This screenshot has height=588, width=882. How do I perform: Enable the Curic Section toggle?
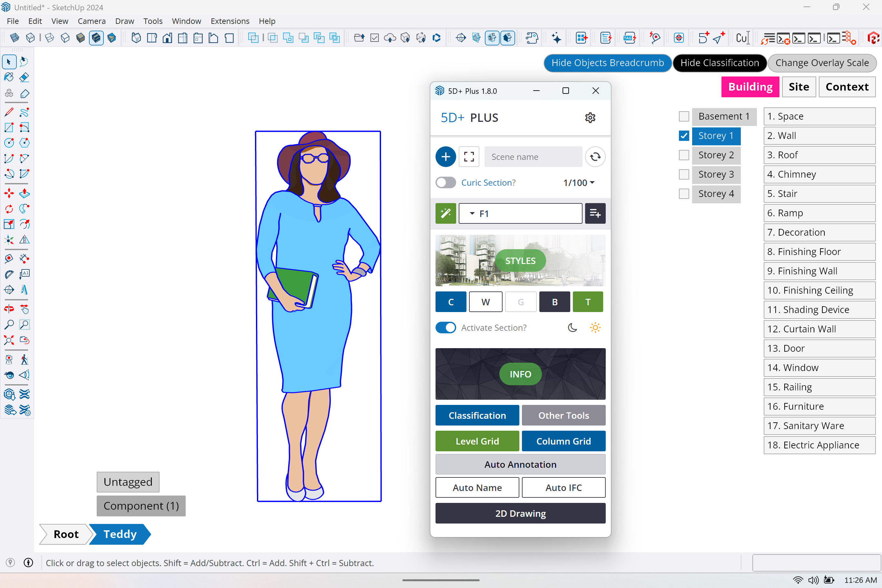click(446, 183)
